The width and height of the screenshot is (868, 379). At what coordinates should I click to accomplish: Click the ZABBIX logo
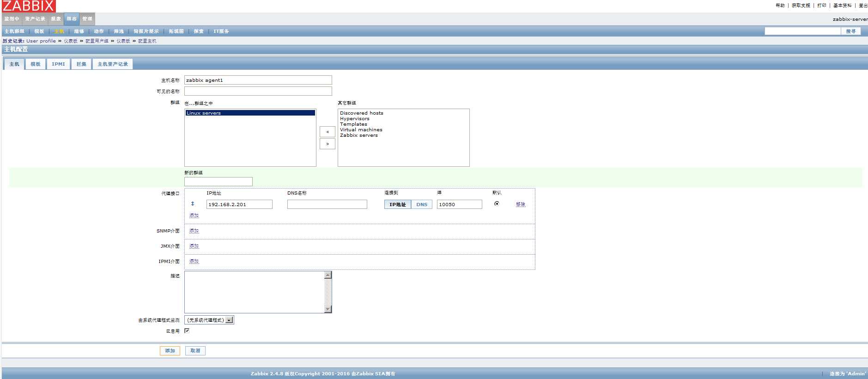(x=28, y=6)
